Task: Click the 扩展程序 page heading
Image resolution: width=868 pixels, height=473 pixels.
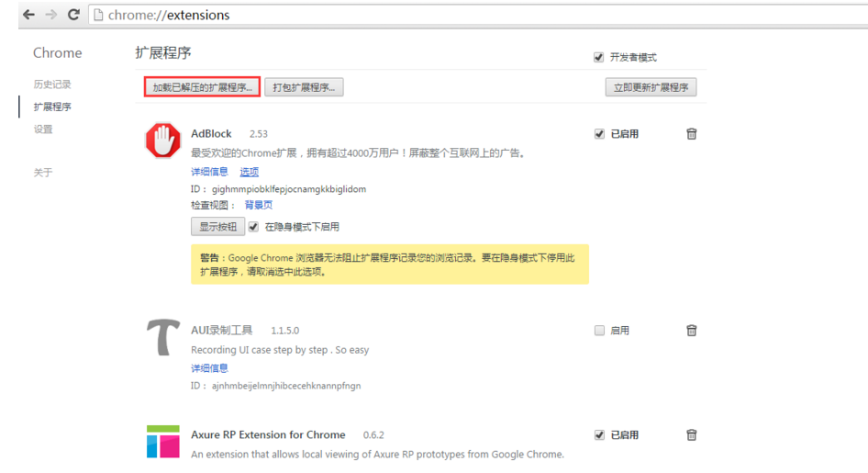Action: pyautogui.click(x=162, y=52)
